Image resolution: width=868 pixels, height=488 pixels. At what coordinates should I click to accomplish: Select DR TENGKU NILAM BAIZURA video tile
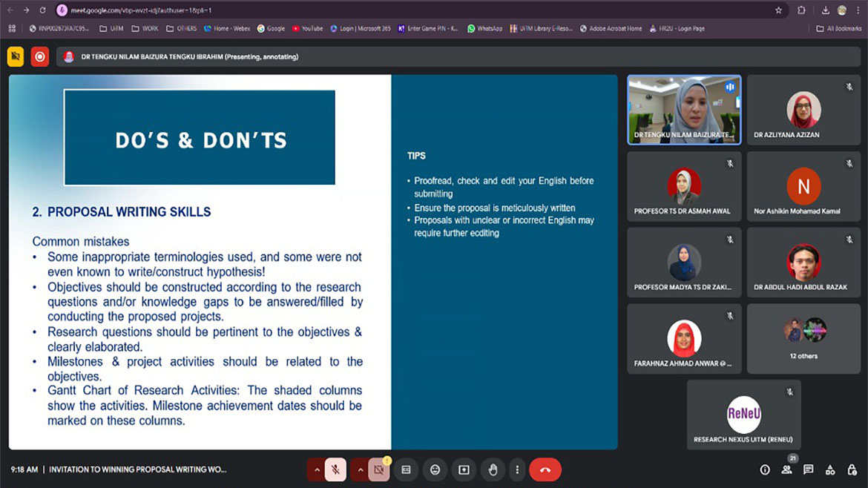(x=684, y=110)
